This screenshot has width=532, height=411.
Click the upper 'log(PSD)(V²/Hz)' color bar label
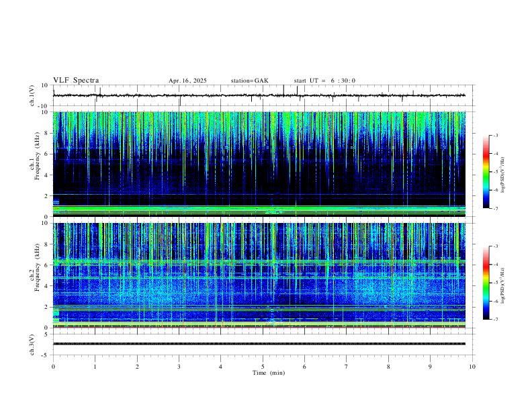pos(503,175)
